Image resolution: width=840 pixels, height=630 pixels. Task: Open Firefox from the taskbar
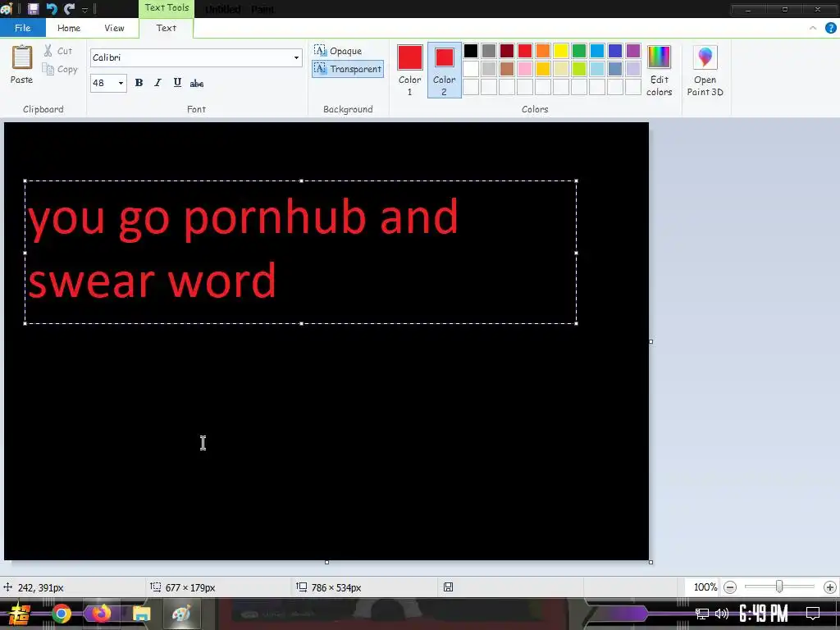(x=101, y=614)
